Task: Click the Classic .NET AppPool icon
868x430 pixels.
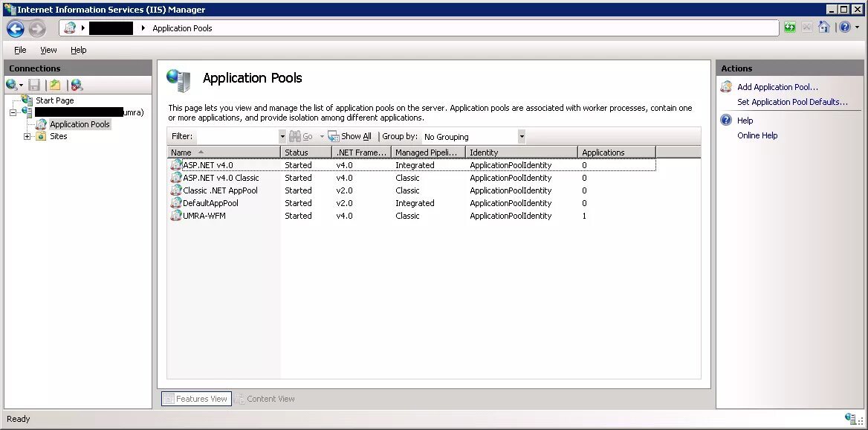Action: pos(176,190)
